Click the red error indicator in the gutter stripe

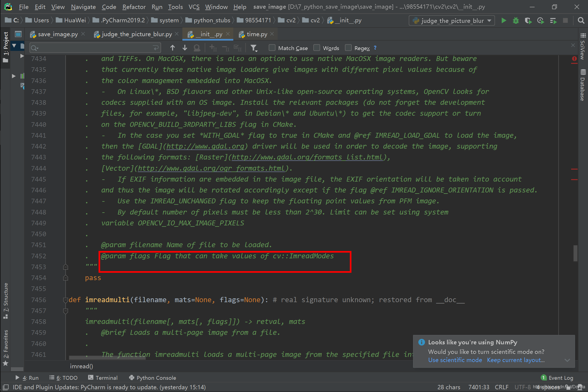pos(574,59)
